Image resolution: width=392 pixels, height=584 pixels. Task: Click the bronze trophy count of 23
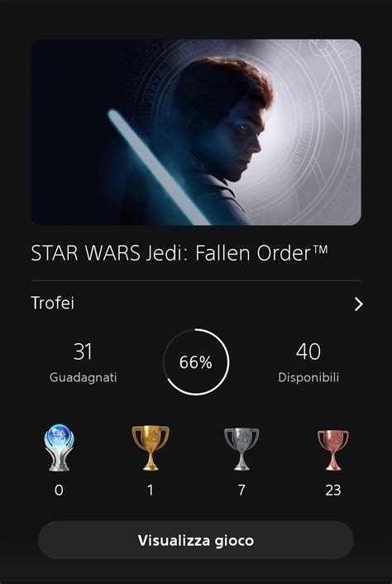[x=332, y=491]
